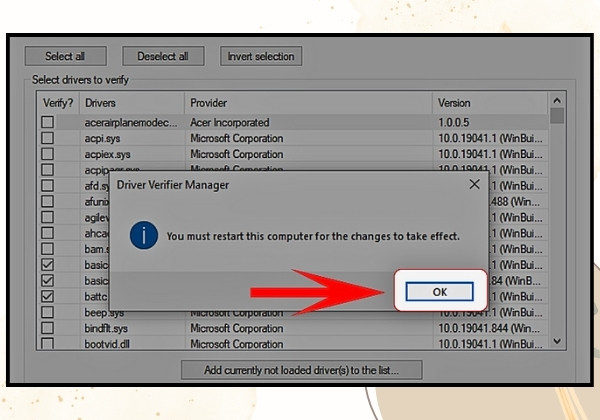Sort by the Drivers column header

[132, 103]
